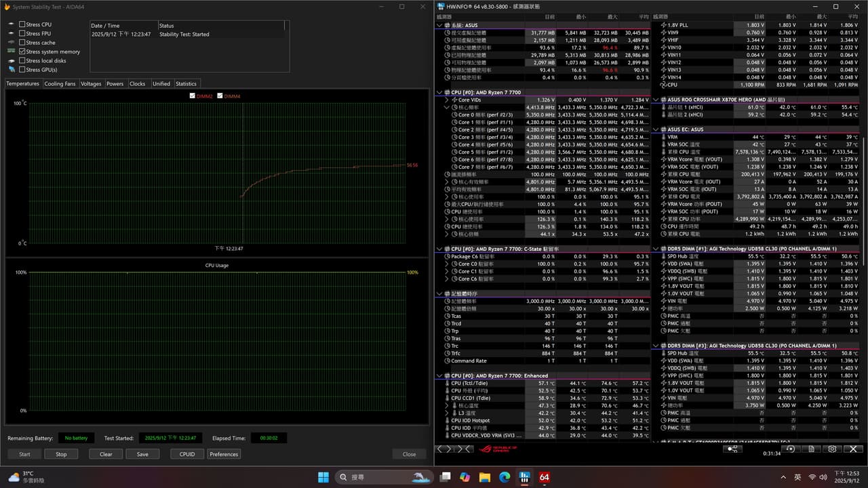The image size is (868, 488).
Task: Click the AIDA64 Close button
Action: (x=409, y=454)
